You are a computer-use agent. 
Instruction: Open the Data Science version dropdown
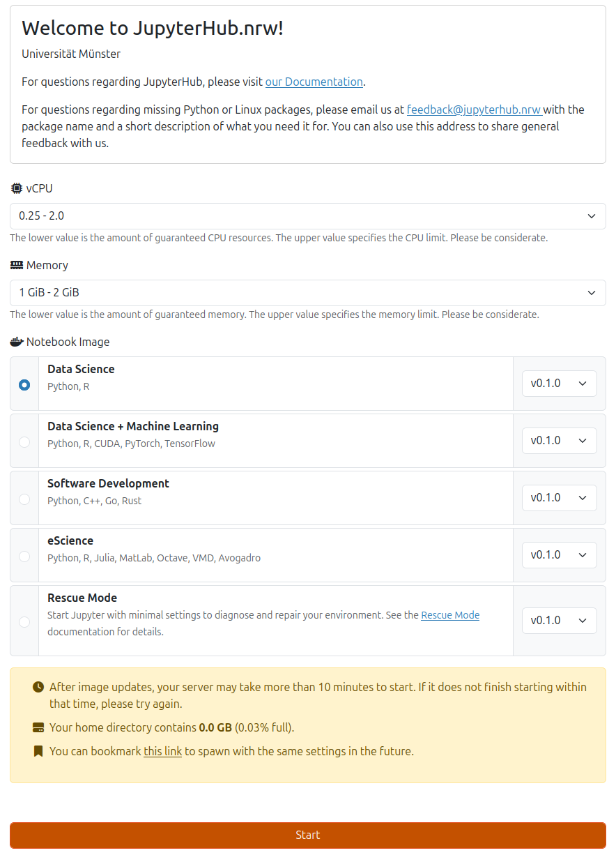click(560, 384)
